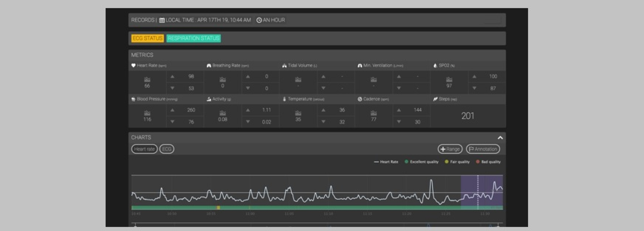Click the max arrow beside activity 1.11
This screenshot has height=231, width=644.
click(248, 110)
